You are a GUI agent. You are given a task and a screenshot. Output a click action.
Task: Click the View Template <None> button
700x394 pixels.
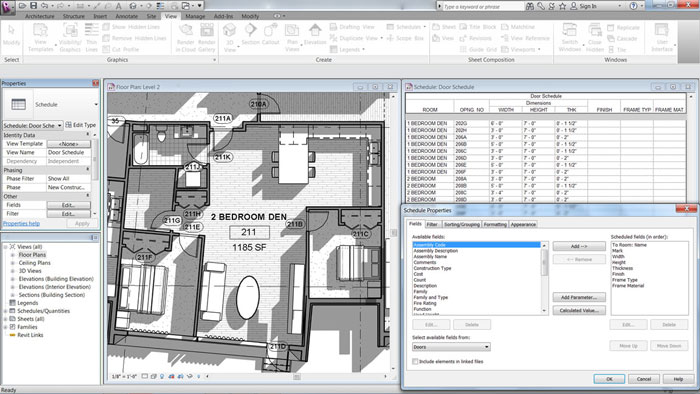[68, 144]
